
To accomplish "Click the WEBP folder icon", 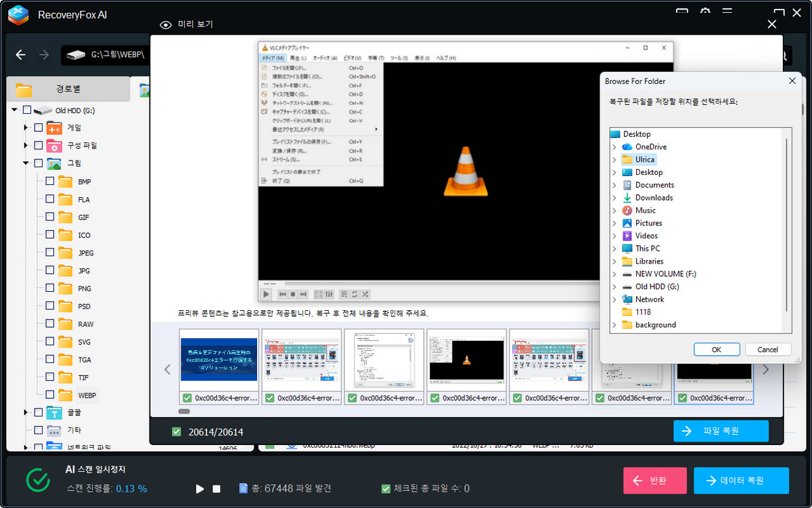I will tap(66, 395).
